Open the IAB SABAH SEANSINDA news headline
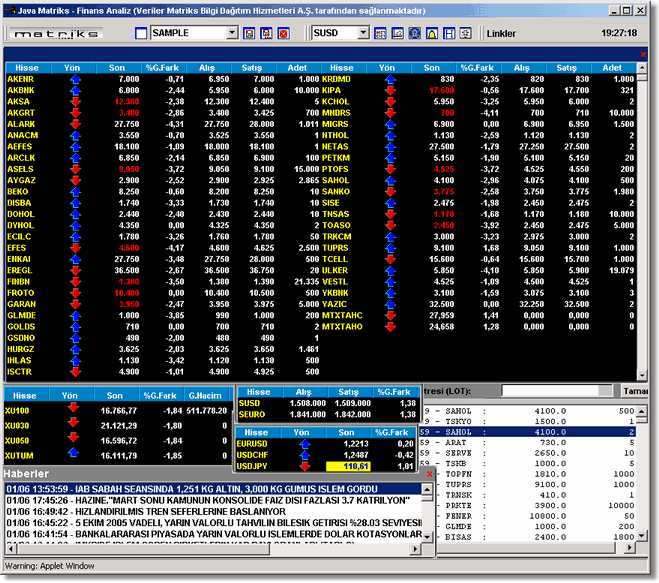This screenshot has width=659, height=583. click(x=220, y=488)
